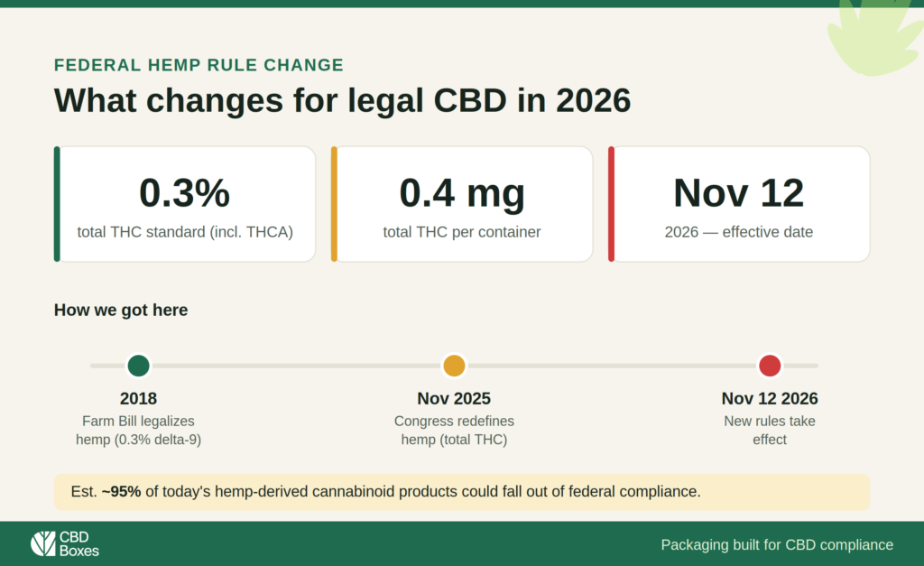Image resolution: width=924 pixels, height=566 pixels.
Task: Click the red Nov 12 2026 timeline dot
Action: pyautogui.click(x=770, y=366)
